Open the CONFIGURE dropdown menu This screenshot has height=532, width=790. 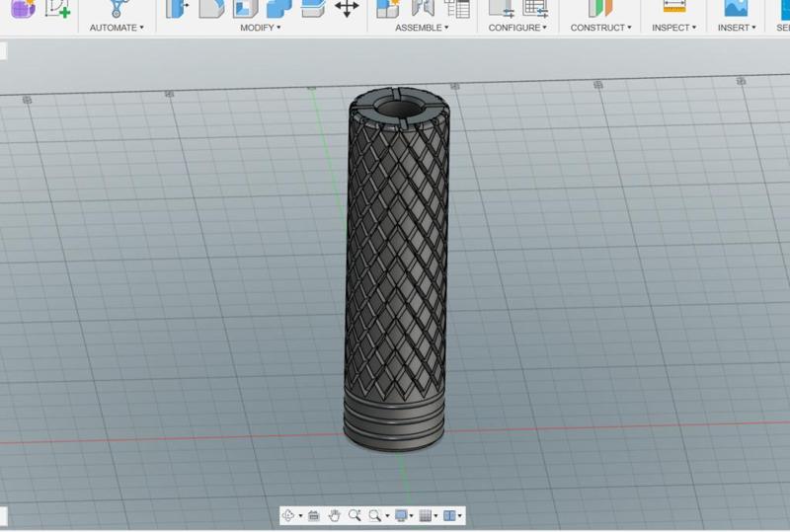click(517, 28)
